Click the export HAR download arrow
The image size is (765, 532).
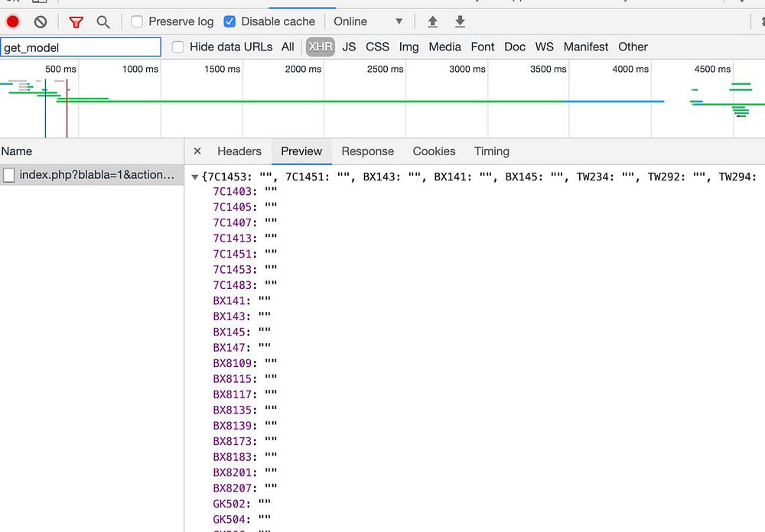(460, 21)
